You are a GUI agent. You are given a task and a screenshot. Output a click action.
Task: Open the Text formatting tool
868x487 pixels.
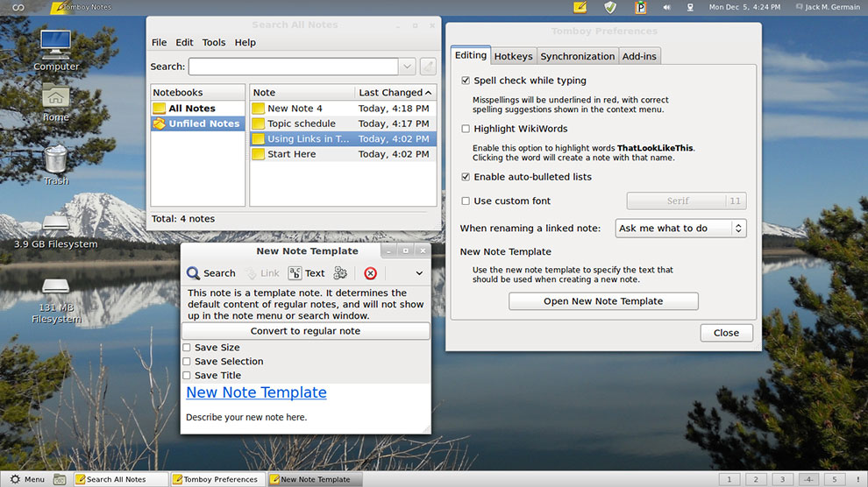(x=307, y=273)
